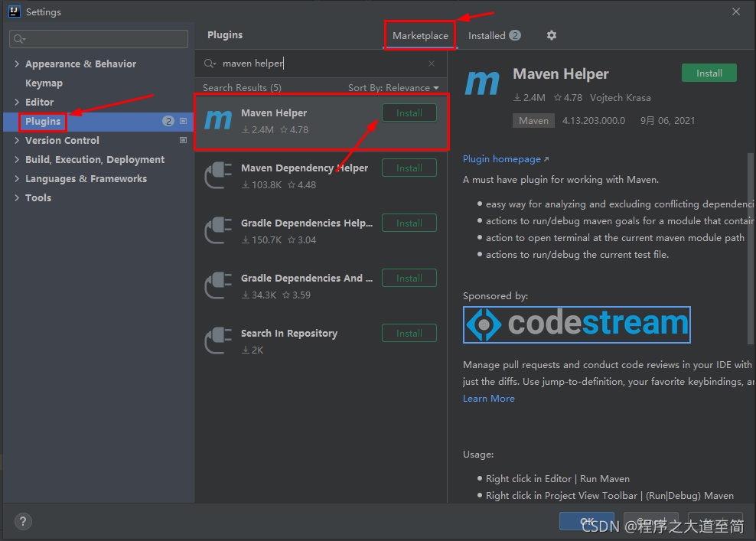The width and height of the screenshot is (756, 541).
Task: Expand the Version Control node
Action: coord(17,140)
